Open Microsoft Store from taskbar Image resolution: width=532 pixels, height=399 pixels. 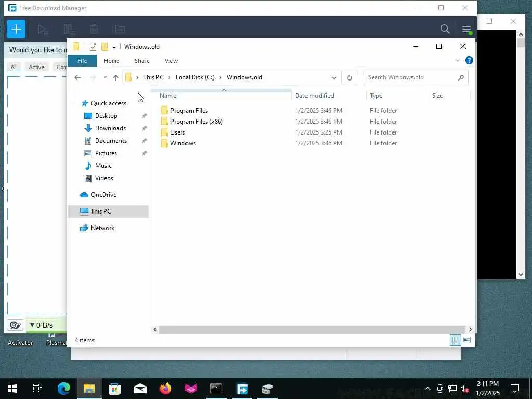click(x=115, y=389)
